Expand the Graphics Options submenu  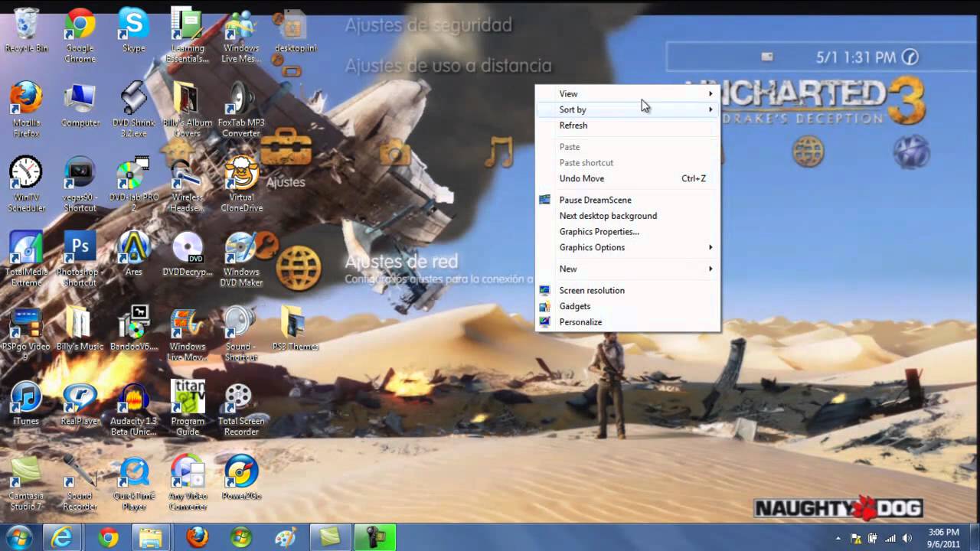pyautogui.click(x=627, y=247)
